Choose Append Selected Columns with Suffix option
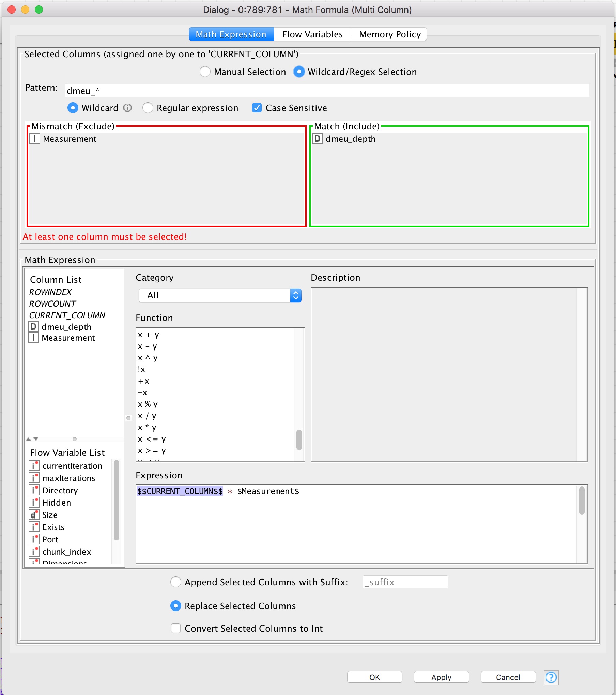The width and height of the screenshot is (616, 695). coord(176,582)
